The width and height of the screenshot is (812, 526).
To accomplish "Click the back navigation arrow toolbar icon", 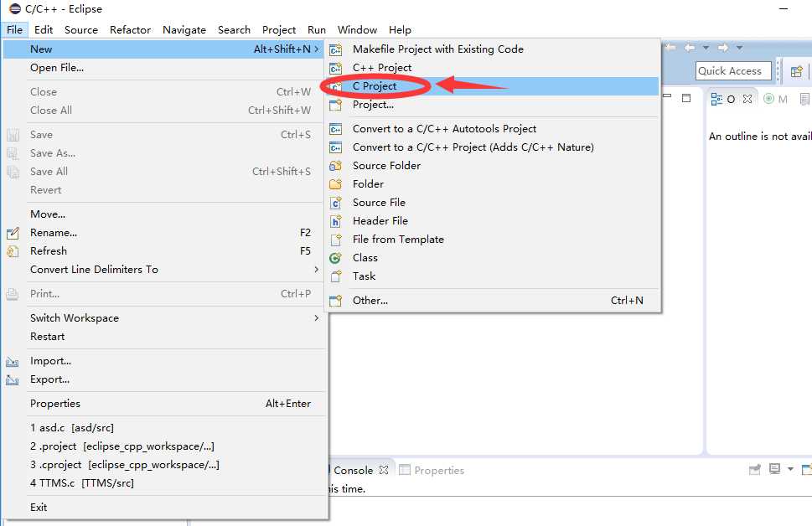I will [x=690, y=48].
